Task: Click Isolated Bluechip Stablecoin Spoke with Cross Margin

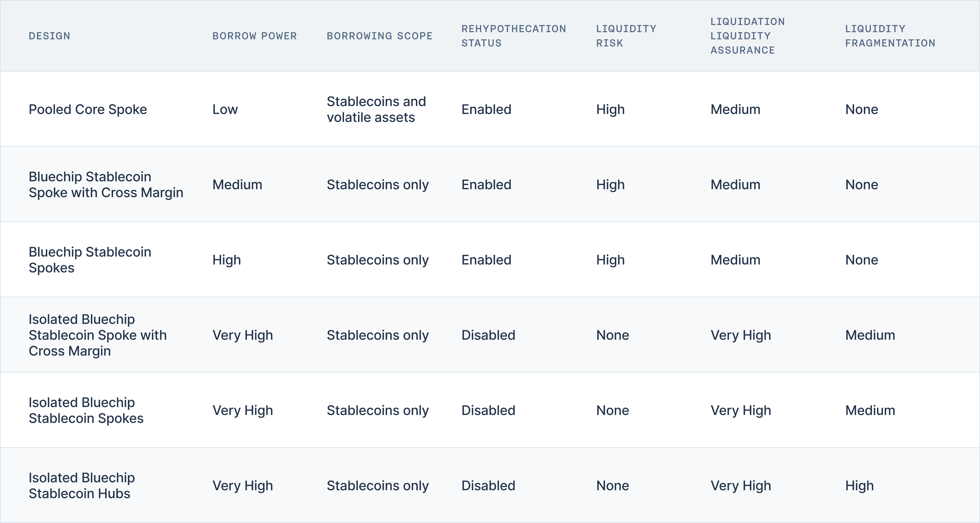Action: click(x=98, y=335)
